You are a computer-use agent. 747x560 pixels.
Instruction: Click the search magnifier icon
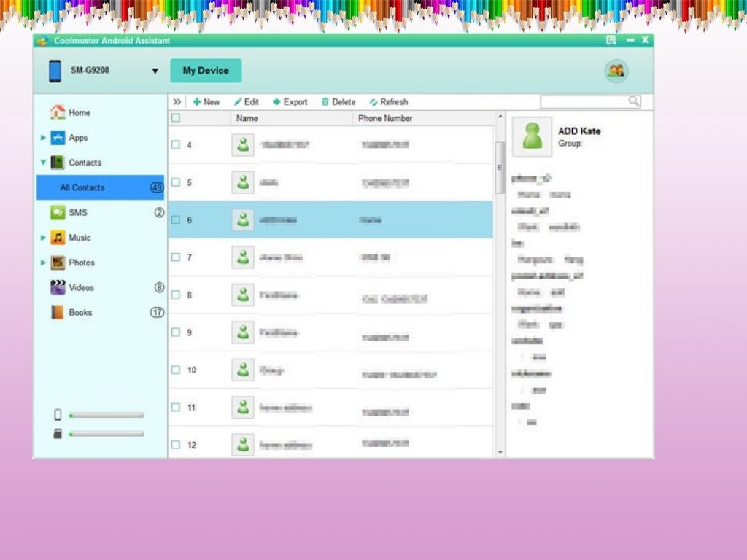point(634,101)
